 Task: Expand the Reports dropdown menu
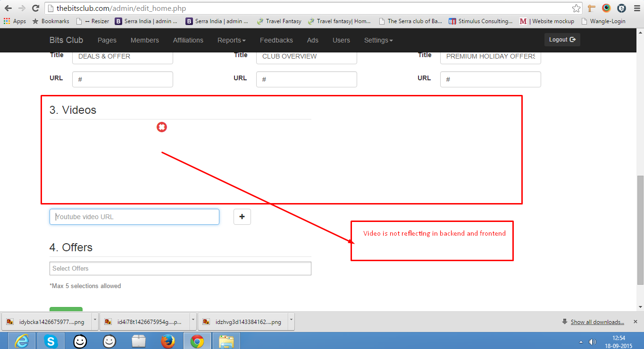[x=231, y=40]
